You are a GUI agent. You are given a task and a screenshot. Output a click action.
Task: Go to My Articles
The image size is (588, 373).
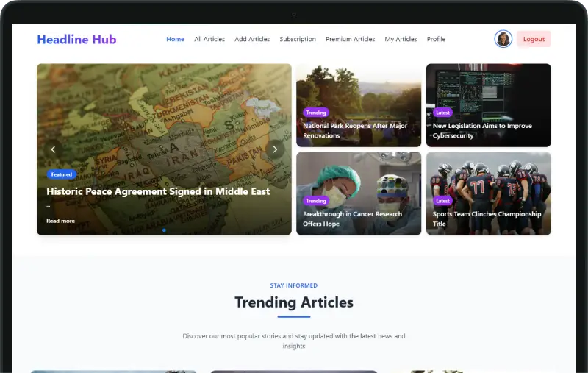click(401, 39)
